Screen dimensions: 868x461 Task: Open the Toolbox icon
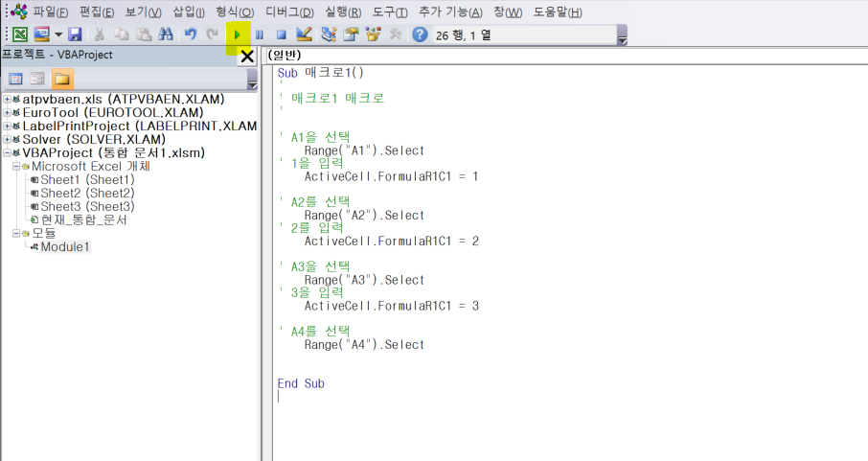point(396,35)
